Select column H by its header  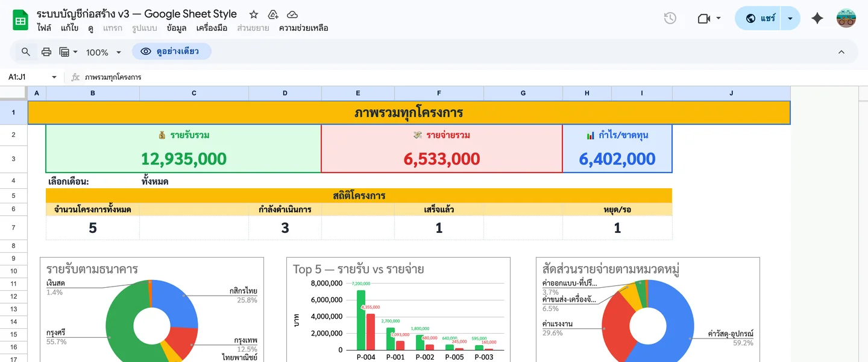point(587,93)
